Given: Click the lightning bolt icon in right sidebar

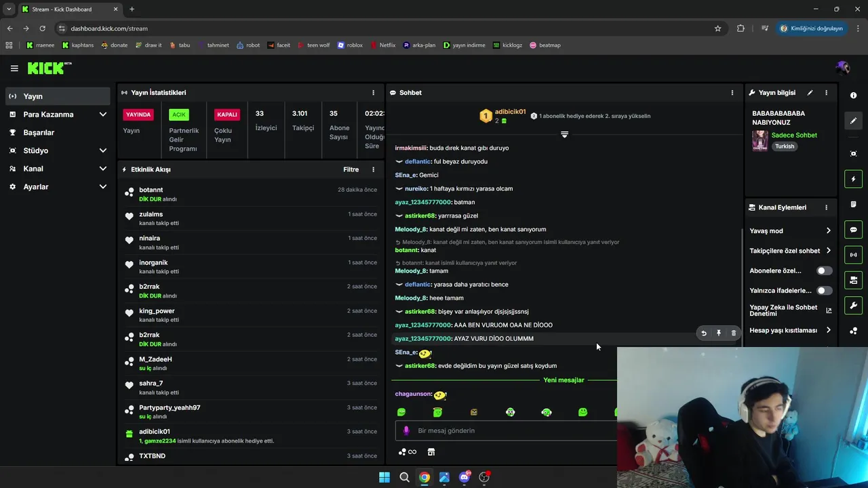Looking at the screenshot, I should [853, 179].
